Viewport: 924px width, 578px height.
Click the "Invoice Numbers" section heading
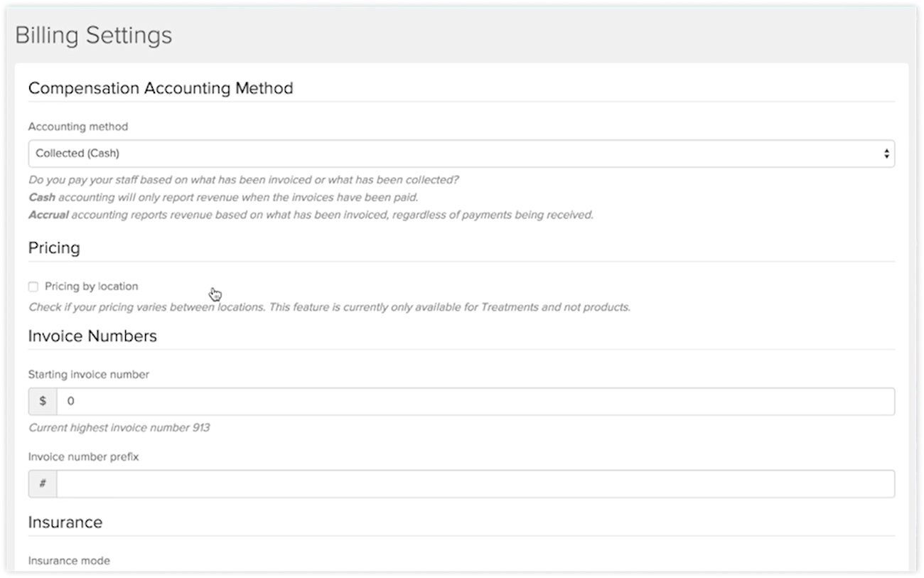tap(92, 336)
